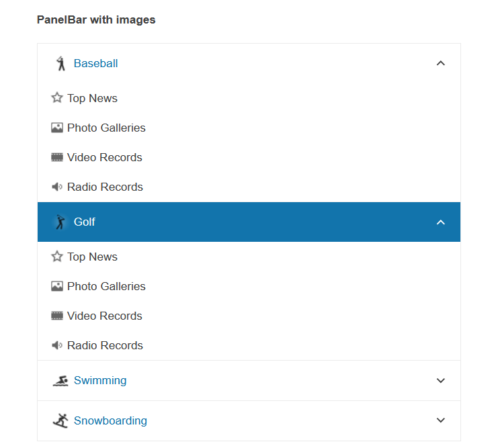Click the Baseball header text
Viewport: 492px width, 448px height.
pos(95,63)
